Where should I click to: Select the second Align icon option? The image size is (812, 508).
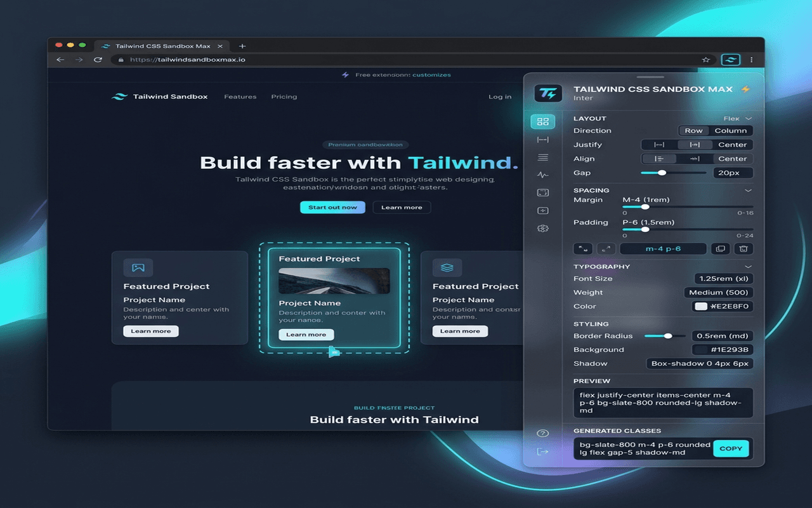pos(695,159)
